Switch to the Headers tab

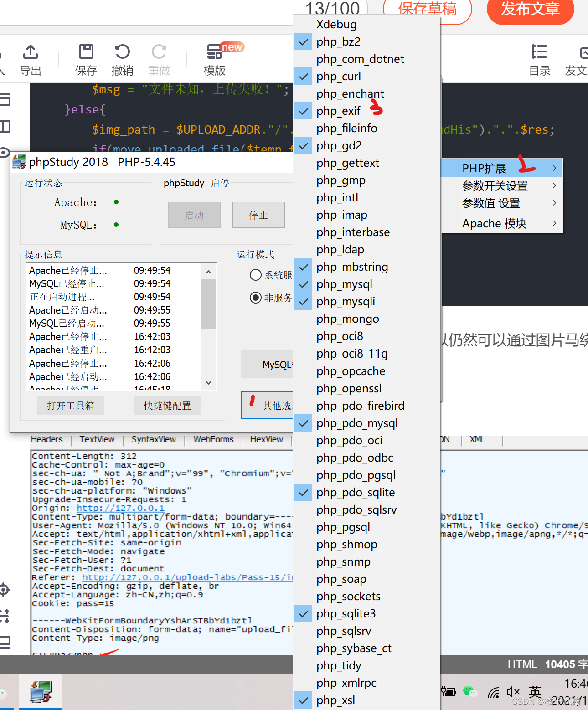coord(47,440)
